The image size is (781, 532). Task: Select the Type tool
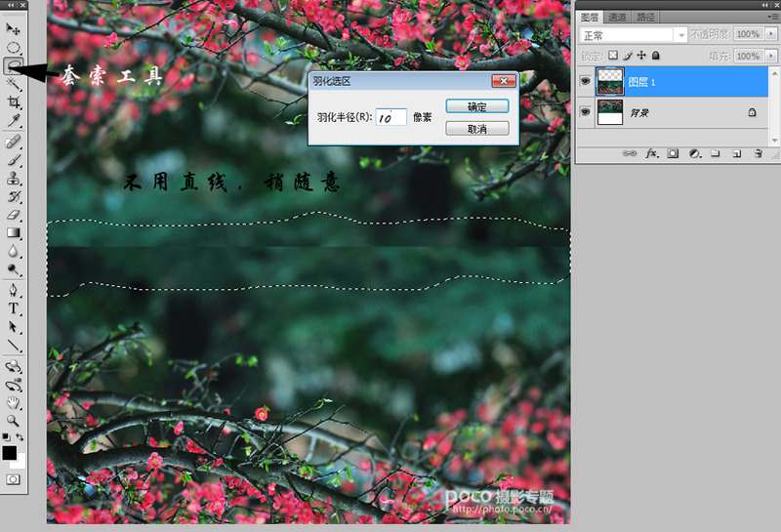point(13,308)
